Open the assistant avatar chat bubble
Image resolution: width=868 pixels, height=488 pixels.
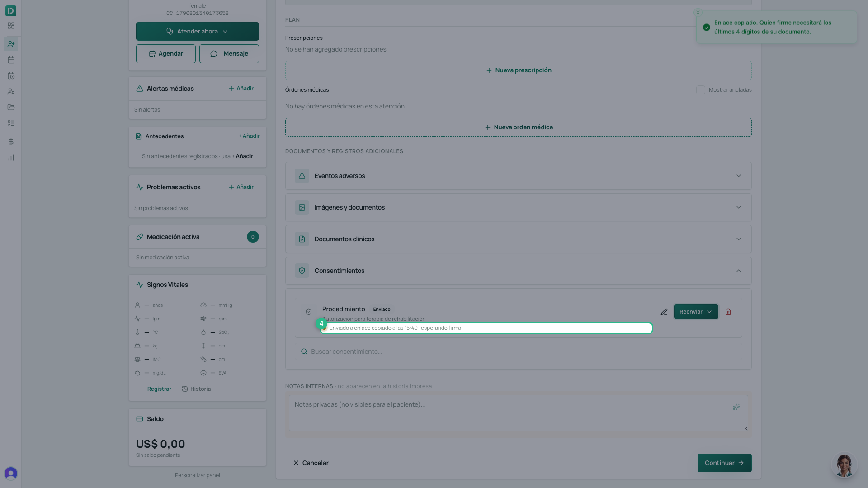point(844,465)
